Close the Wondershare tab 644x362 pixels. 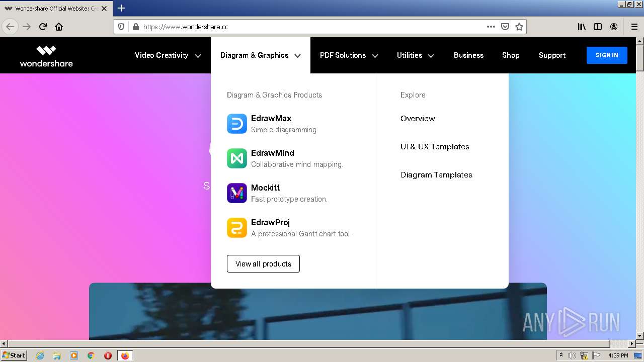pos(104,9)
